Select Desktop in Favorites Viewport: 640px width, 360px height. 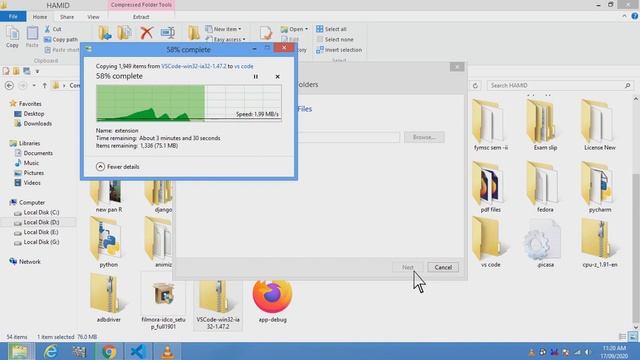[29, 113]
